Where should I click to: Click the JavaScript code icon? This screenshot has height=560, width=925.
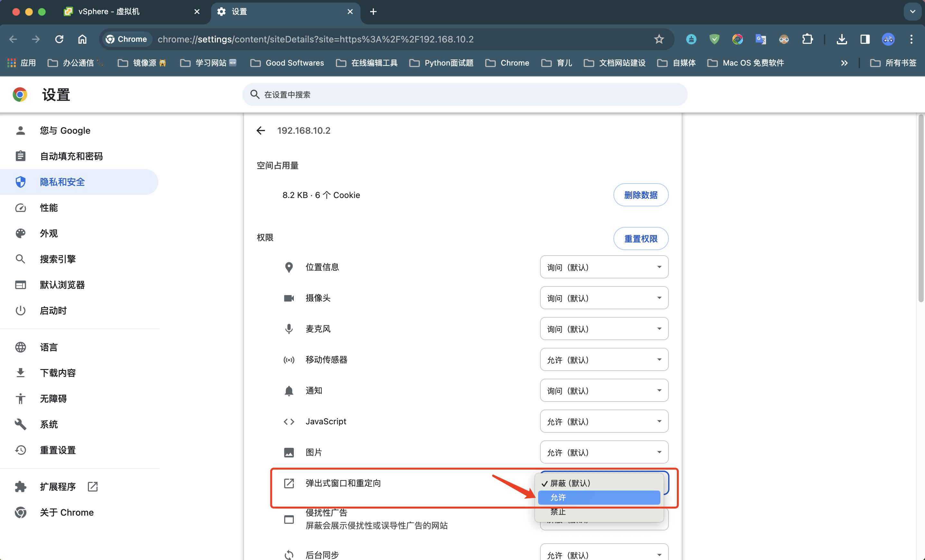tap(289, 421)
